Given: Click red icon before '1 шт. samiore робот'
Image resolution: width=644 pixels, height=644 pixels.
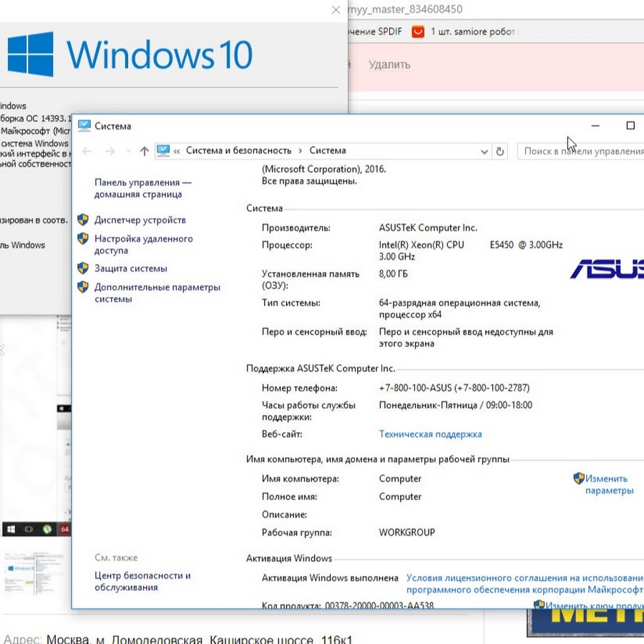Looking at the screenshot, I should coord(418,31).
